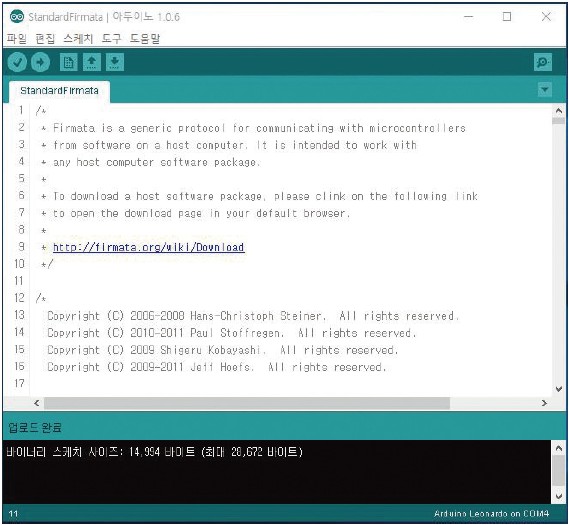Click the horizontal scrollbar thumb
Viewport: 569px width, 525px height.
click(247, 403)
